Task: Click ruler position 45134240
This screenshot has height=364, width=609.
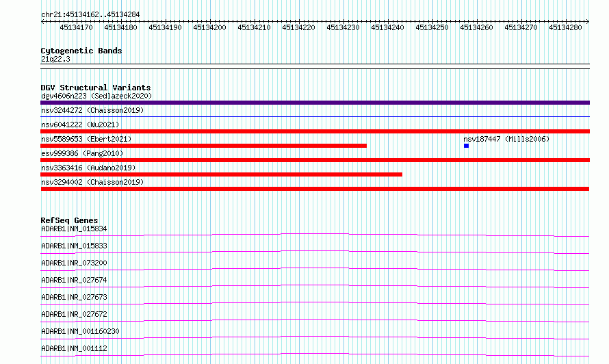Action: 387,27
